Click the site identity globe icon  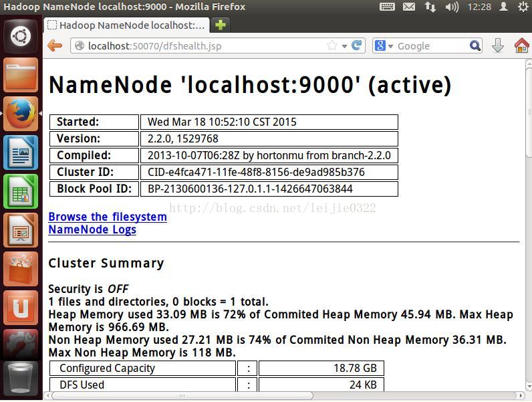tap(80, 45)
